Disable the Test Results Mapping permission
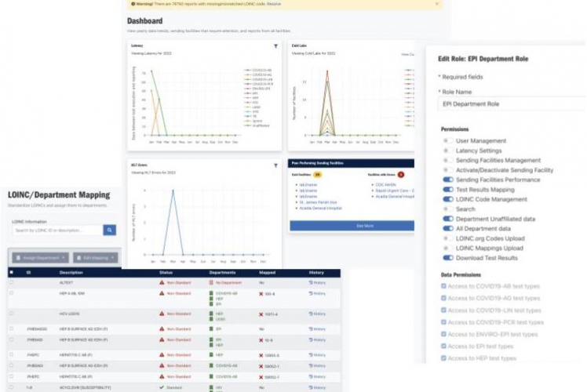587x392 pixels. coord(448,189)
